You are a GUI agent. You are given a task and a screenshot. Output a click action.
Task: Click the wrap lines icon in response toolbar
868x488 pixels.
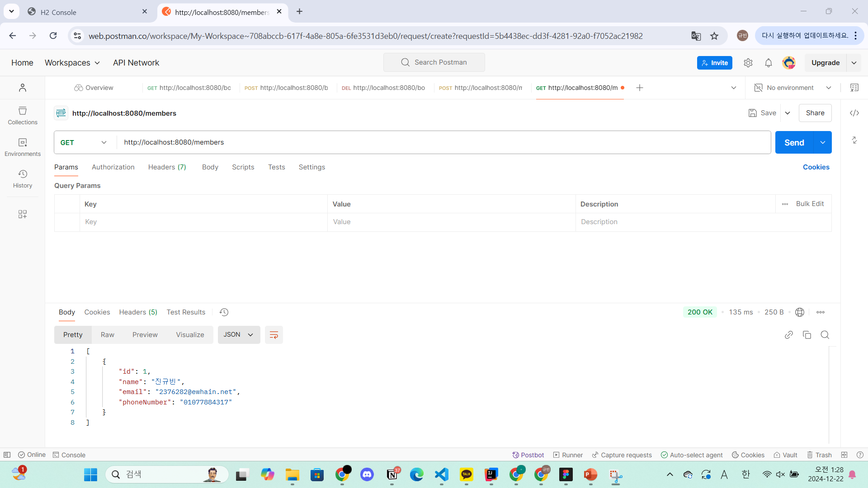click(x=274, y=335)
